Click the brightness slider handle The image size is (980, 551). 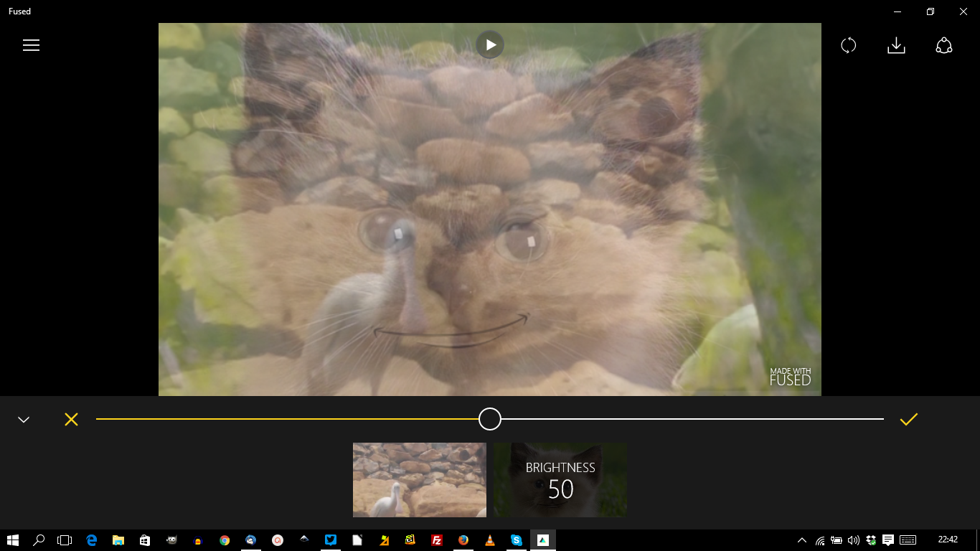point(490,419)
